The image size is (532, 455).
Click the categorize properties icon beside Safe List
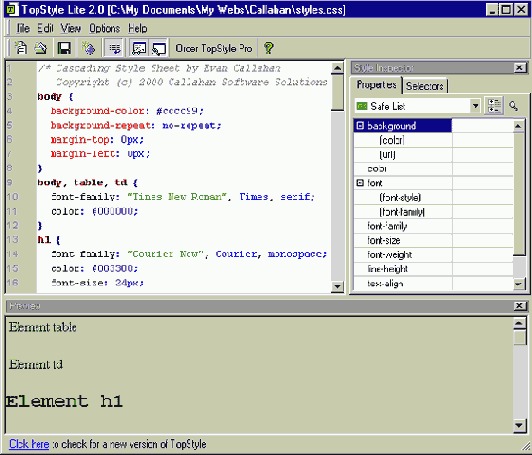tap(494, 106)
